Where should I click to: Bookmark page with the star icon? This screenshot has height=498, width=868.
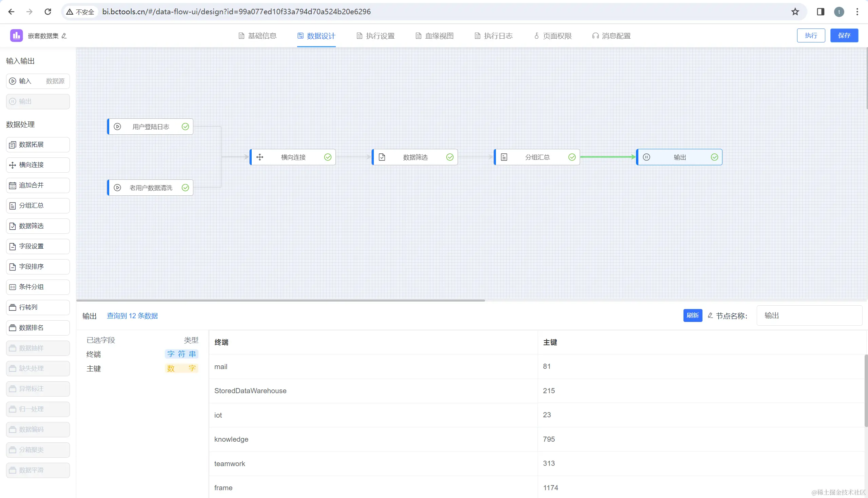(x=795, y=12)
